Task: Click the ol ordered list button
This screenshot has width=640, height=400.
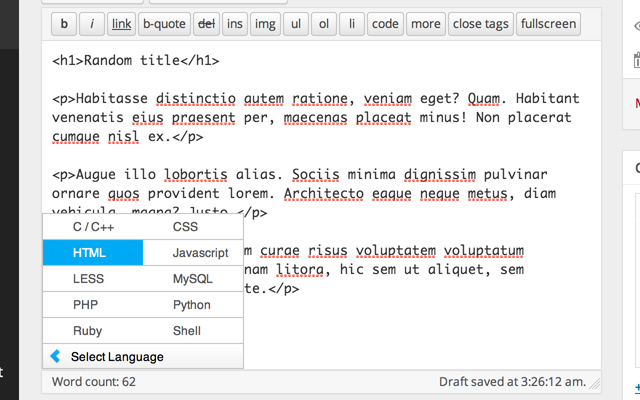Action: (324, 23)
